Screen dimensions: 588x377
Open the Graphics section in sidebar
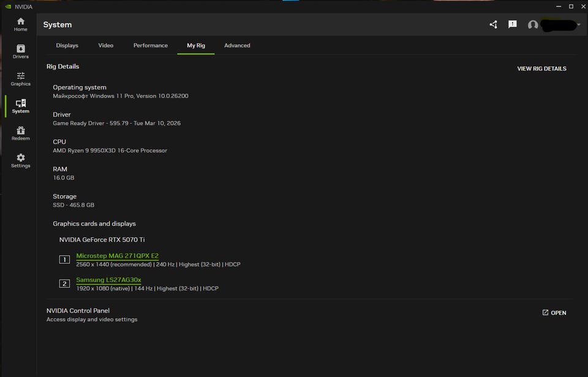point(21,79)
